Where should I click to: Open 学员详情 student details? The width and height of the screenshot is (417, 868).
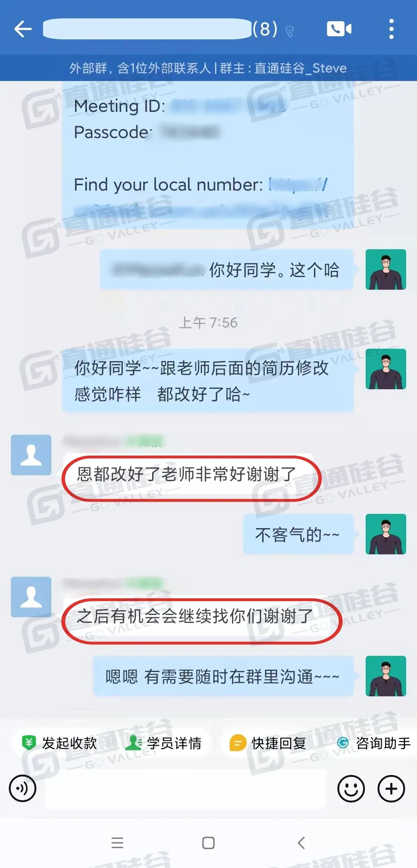164,743
